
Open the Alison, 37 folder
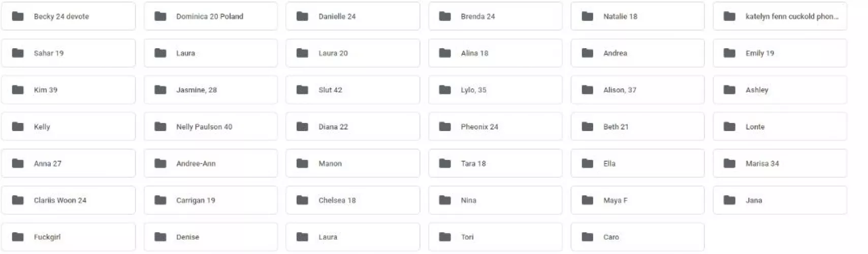click(637, 90)
